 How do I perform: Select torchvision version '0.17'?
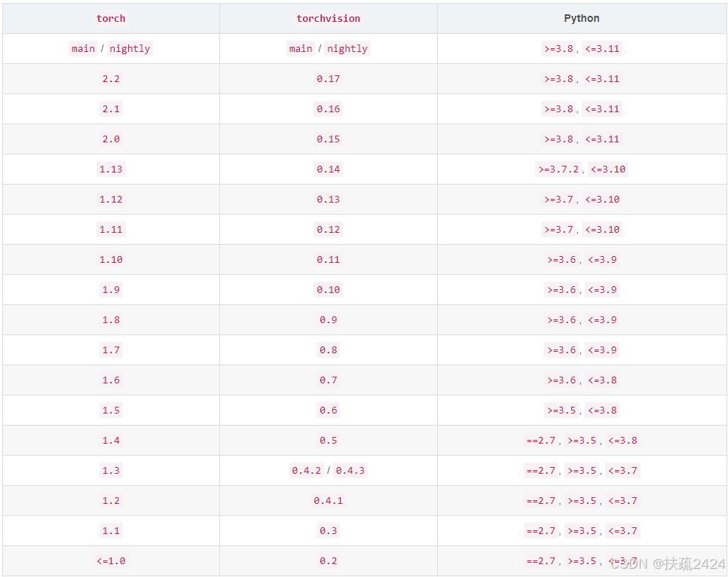[329, 79]
